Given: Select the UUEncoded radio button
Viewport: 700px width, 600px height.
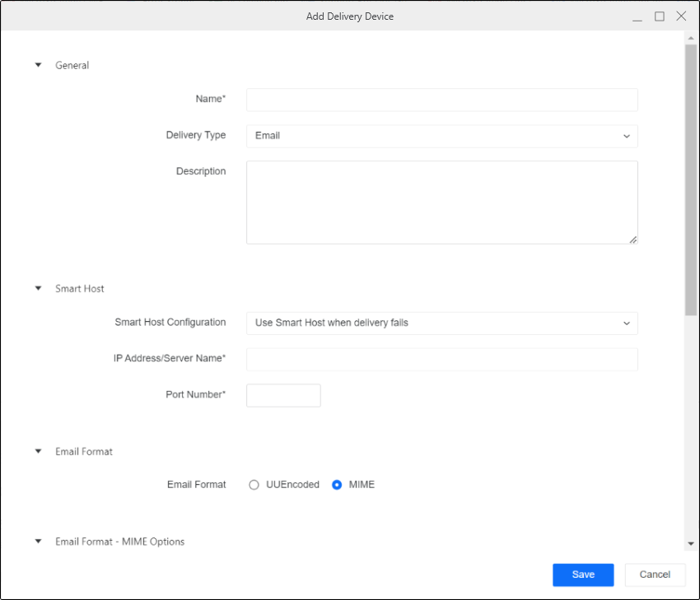Looking at the screenshot, I should (254, 485).
